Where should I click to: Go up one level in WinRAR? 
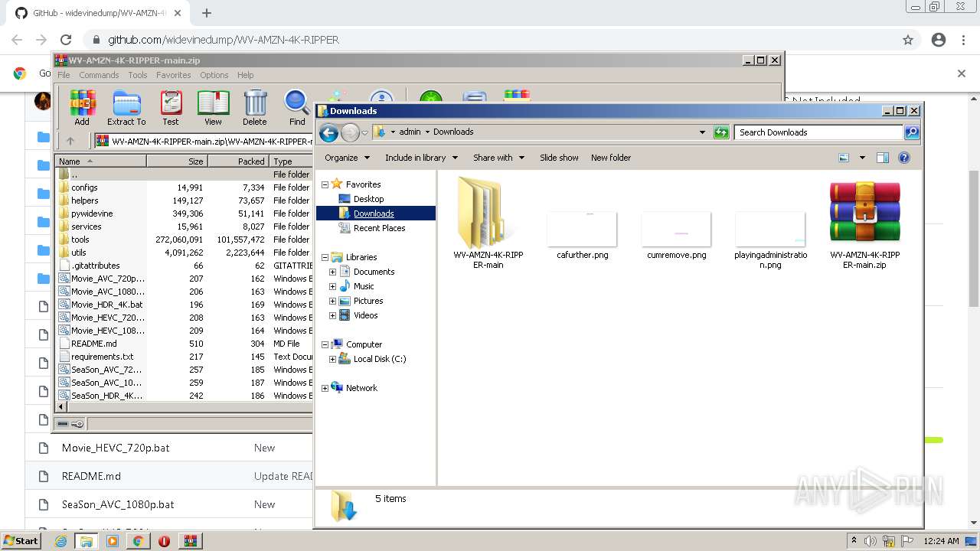click(70, 141)
